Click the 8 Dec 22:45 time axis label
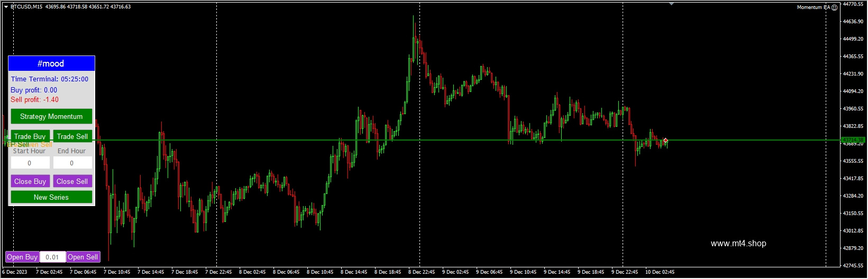Viewport: 868px width, 279px height. pos(421,272)
